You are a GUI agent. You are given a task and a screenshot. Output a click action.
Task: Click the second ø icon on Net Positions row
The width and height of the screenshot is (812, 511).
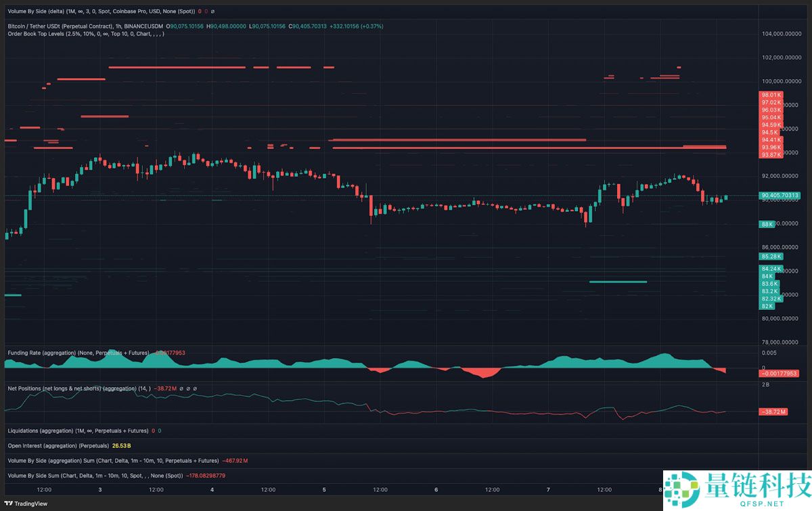click(187, 388)
